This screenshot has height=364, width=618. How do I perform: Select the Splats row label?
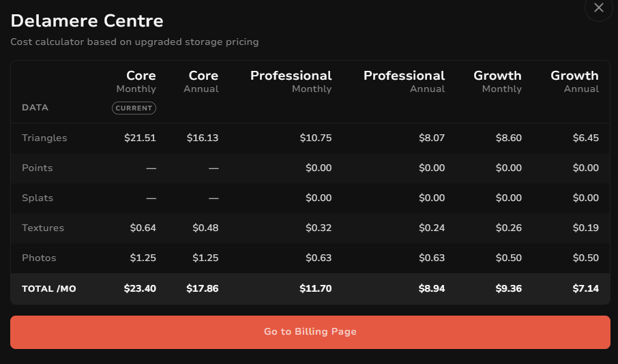(38, 198)
